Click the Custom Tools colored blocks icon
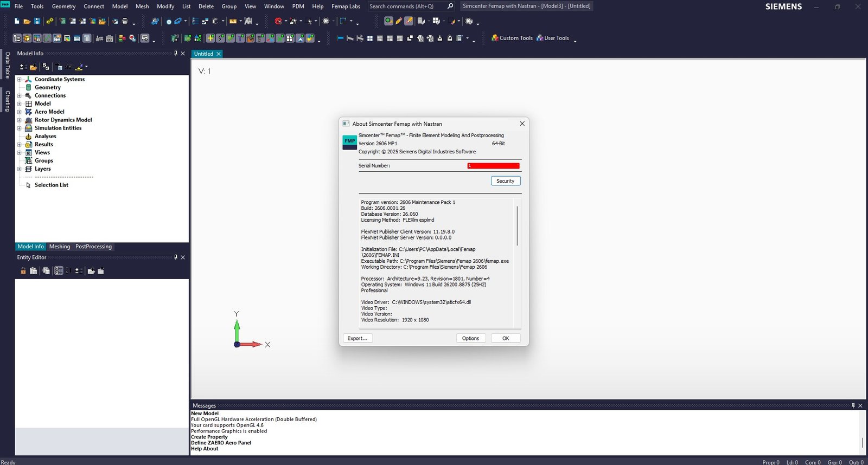868x465 pixels. click(x=495, y=38)
